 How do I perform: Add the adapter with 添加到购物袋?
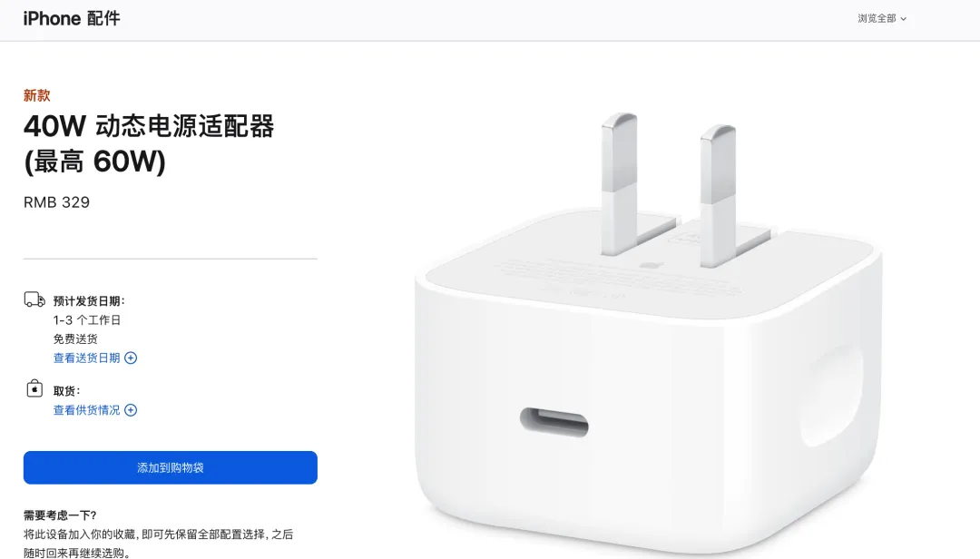tap(170, 467)
